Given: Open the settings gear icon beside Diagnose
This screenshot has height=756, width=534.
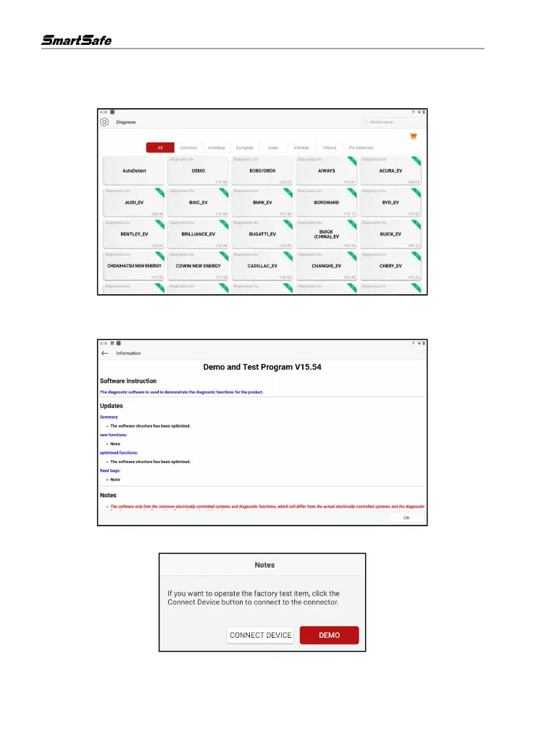Looking at the screenshot, I should [104, 122].
